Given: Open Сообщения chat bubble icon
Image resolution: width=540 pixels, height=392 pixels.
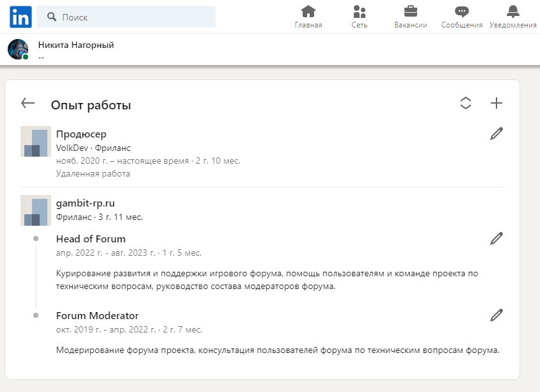Looking at the screenshot, I should (461, 12).
